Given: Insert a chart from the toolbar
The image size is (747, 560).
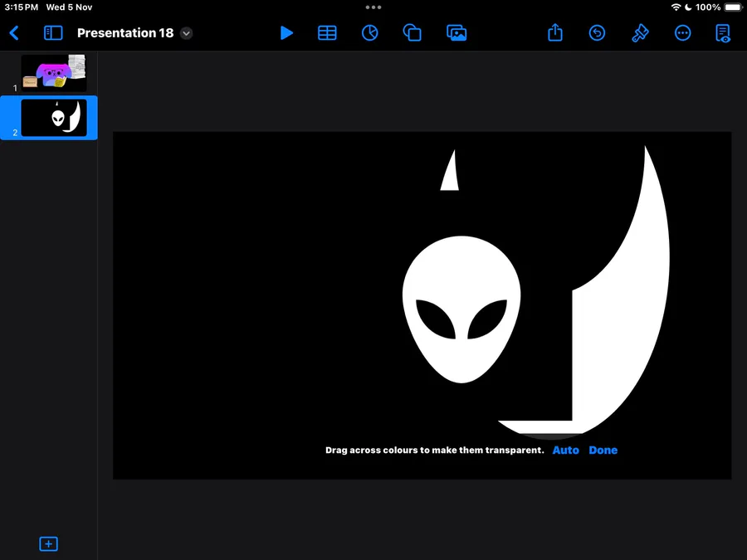Looking at the screenshot, I should tap(369, 33).
